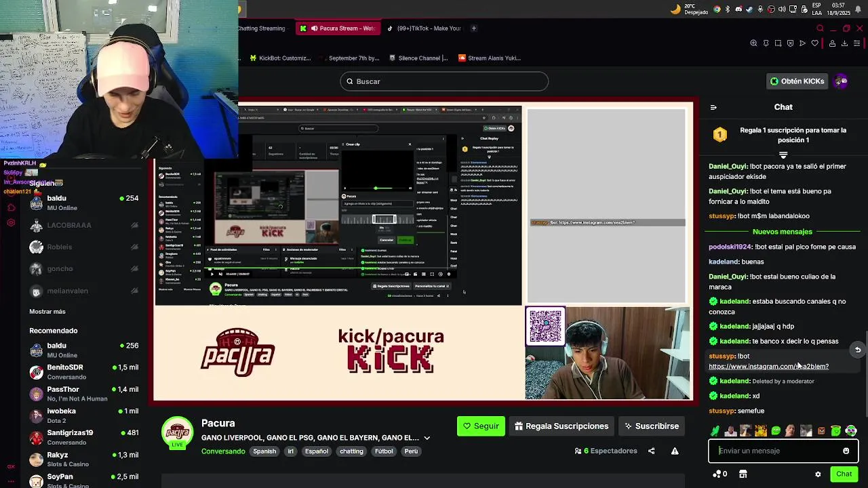Click the system volume speaker tray icon
Screen dimensions: 868x488
(x=782, y=9)
